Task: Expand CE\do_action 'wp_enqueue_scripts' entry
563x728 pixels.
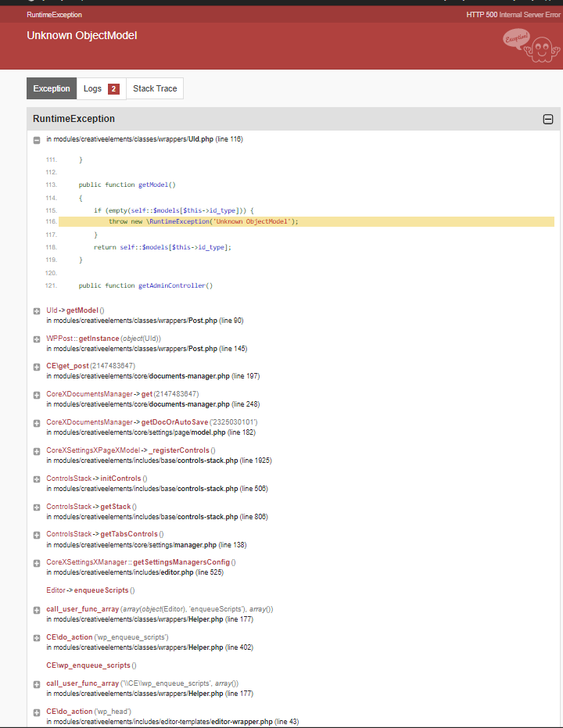Action: (37, 638)
